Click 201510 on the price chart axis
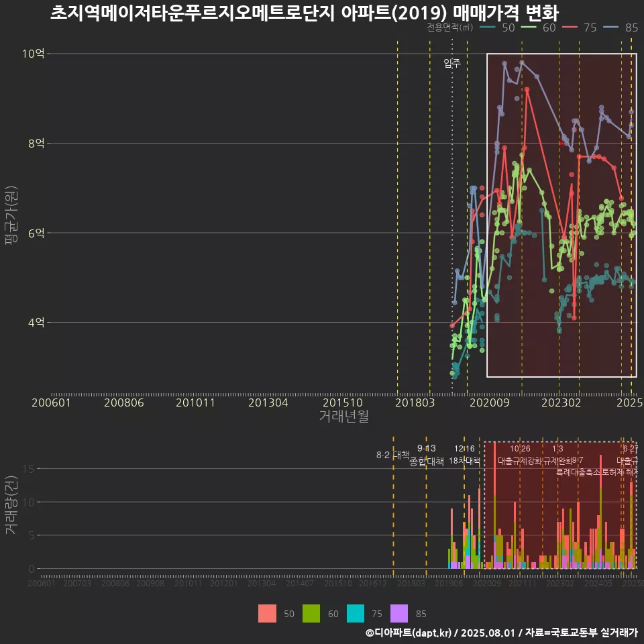Viewport: 644px width, 644px height. coord(343,402)
